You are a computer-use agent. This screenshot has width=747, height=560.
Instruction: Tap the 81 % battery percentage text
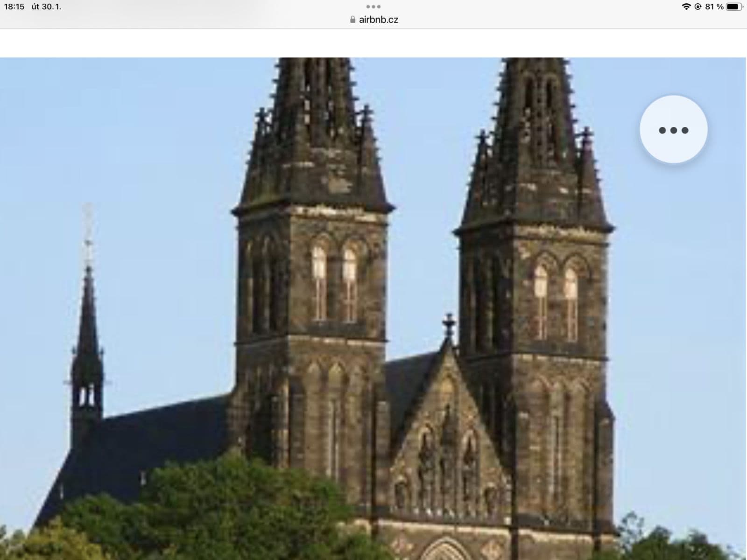click(x=714, y=7)
